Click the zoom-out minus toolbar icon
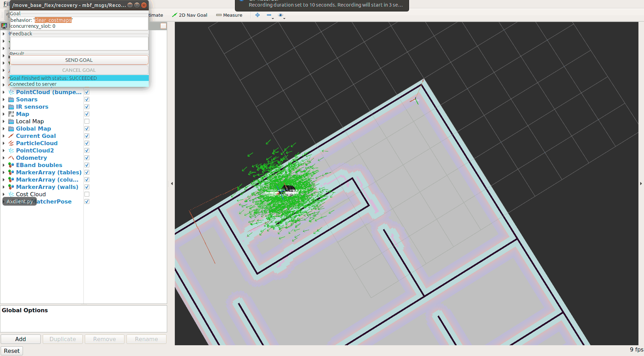 click(x=269, y=15)
